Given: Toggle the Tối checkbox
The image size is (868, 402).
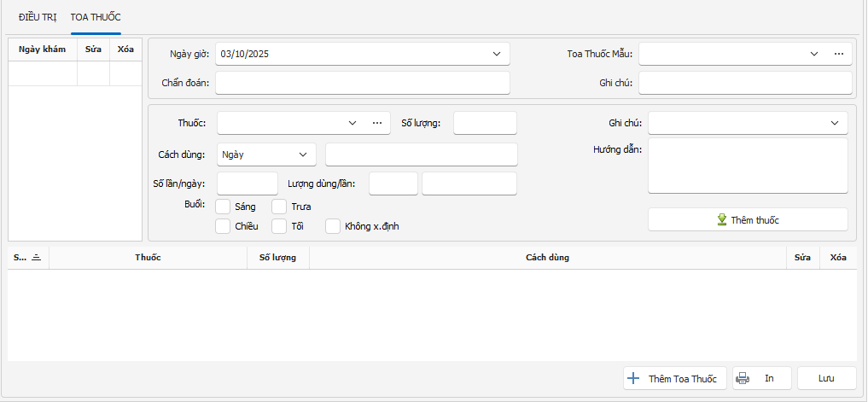Looking at the screenshot, I should [x=279, y=226].
